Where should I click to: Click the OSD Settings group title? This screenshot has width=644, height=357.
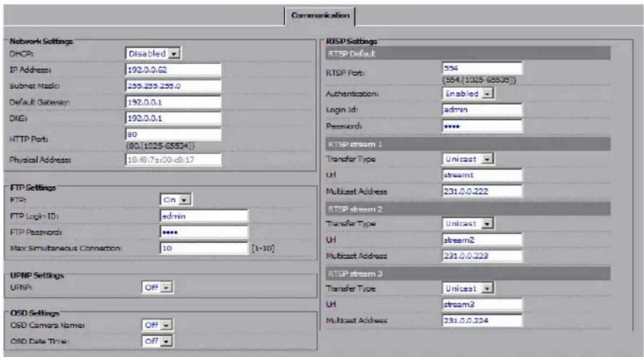[x=35, y=313]
